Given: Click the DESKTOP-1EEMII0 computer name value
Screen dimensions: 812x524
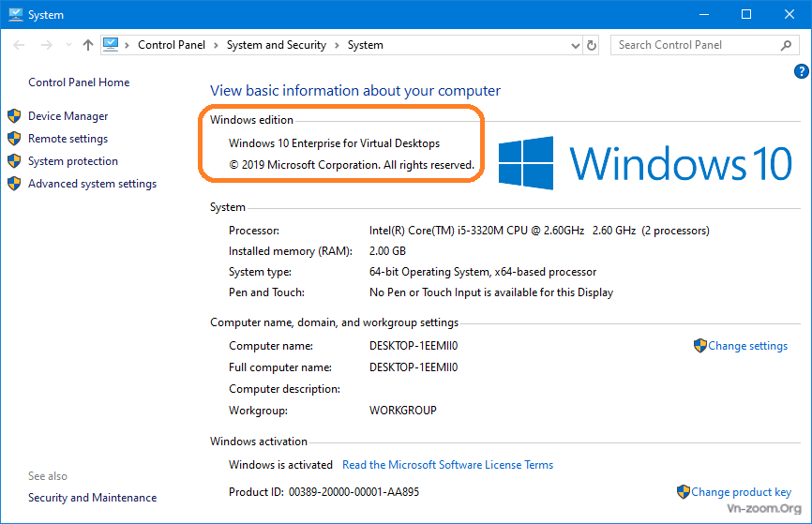Looking at the screenshot, I should coord(414,346).
